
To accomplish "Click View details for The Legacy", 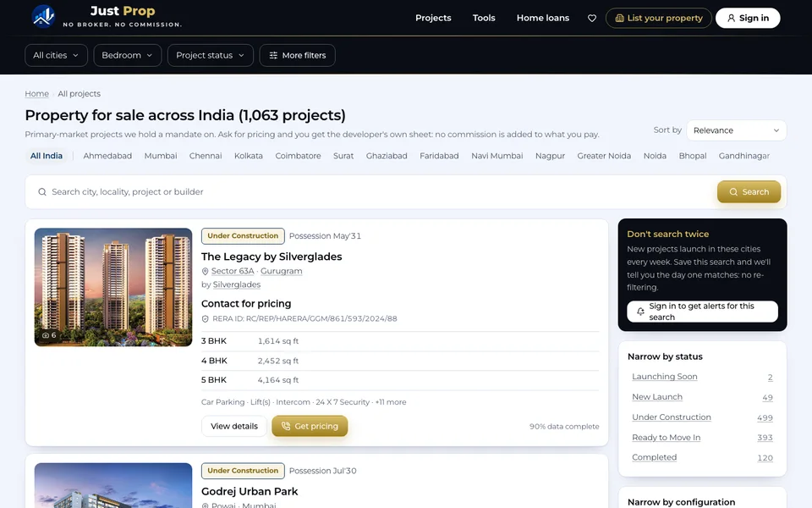I will tap(234, 426).
